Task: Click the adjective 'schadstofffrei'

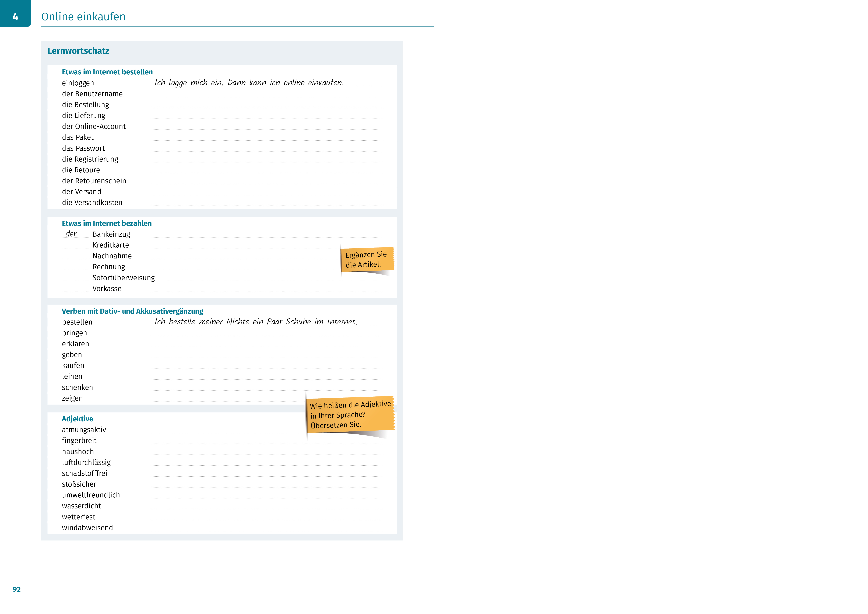Action: pyautogui.click(x=85, y=473)
